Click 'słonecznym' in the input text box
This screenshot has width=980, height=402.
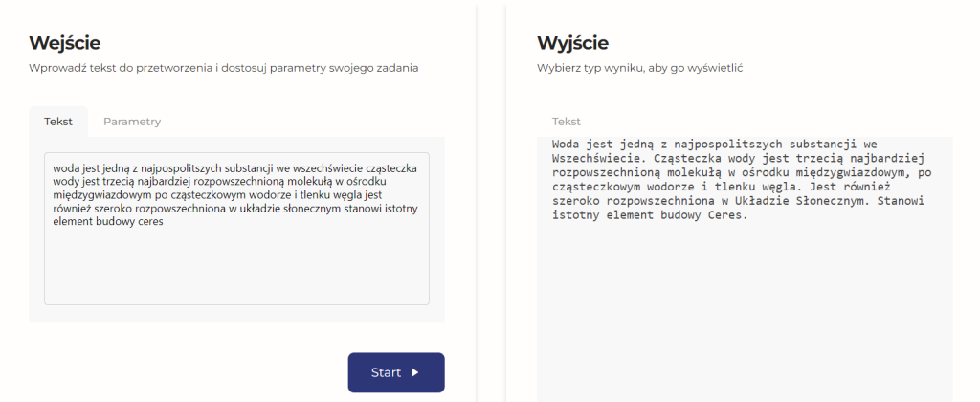(x=330, y=209)
